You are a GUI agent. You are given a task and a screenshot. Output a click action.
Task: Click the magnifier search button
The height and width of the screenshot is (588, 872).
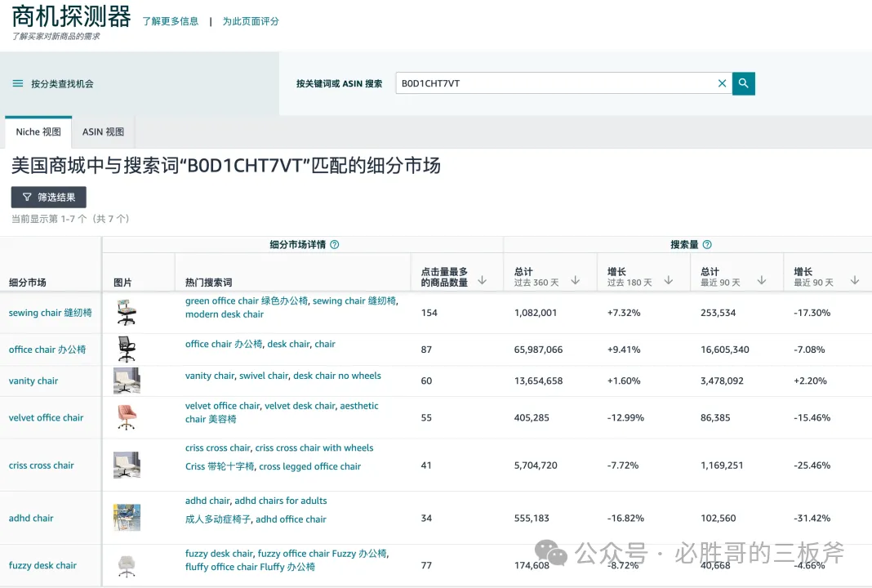pyautogui.click(x=744, y=83)
